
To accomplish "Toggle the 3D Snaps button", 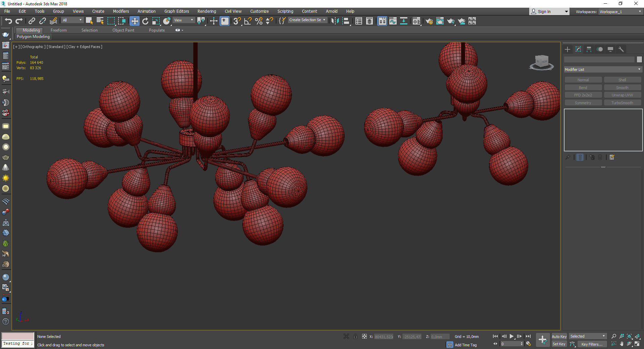I will pyautogui.click(x=237, y=21).
